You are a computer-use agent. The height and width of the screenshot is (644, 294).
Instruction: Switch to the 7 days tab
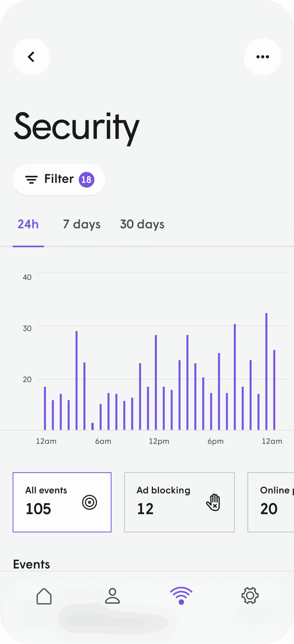[x=82, y=224]
